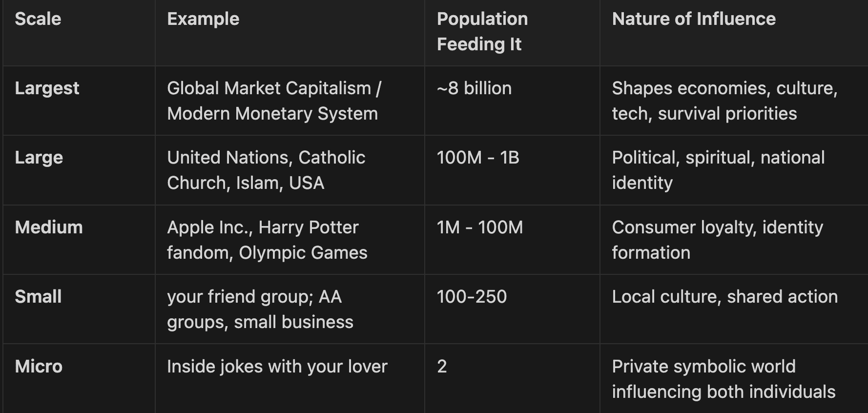Click the Global Market Capitalism cell
Image resolution: width=868 pixels, height=413 pixels.
(274, 101)
